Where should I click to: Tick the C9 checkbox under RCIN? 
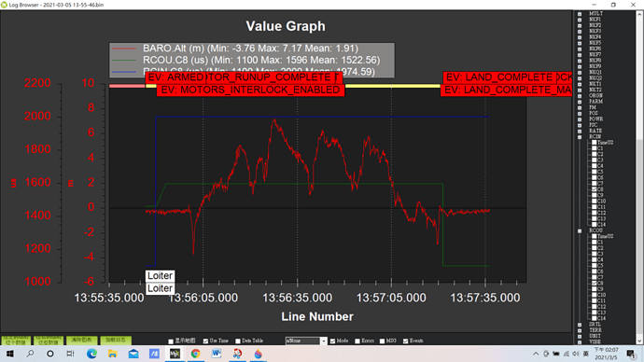point(594,195)
